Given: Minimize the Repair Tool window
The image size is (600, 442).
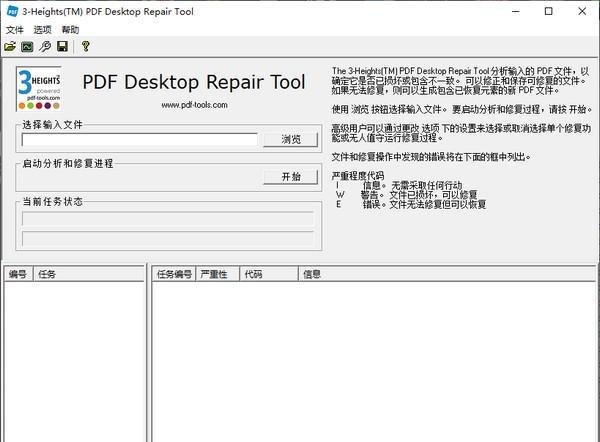Looking at the screenshot, I should (516, 11).
